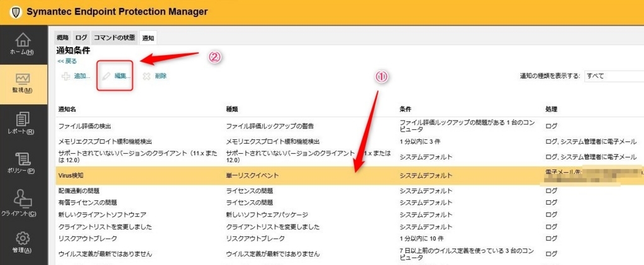The height and width of the screenshot is (265, 644).
Task: Click the << 戻る back link
Action: click(x=67, y=61)
